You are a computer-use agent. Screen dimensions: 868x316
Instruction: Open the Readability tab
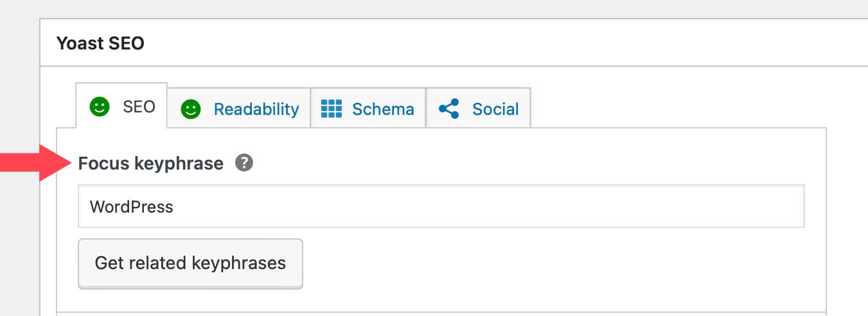pyautogui.click(x=256, y=109)
